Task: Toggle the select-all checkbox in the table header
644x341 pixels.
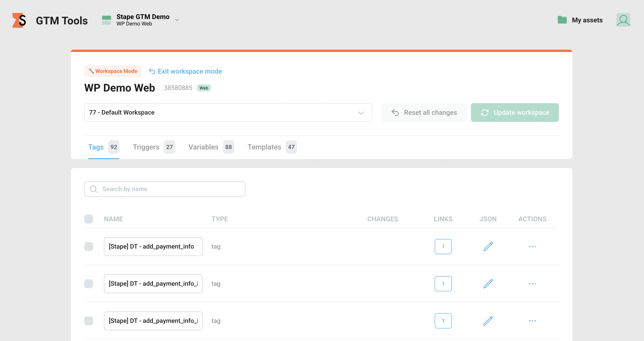Action: coord(89,219)
